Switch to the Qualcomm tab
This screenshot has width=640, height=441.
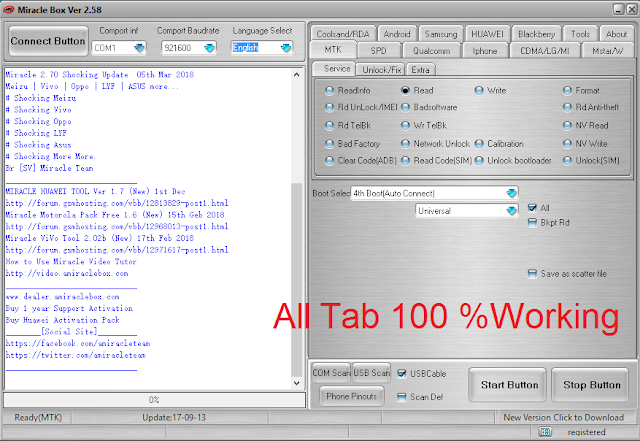[x=431, y=51]
